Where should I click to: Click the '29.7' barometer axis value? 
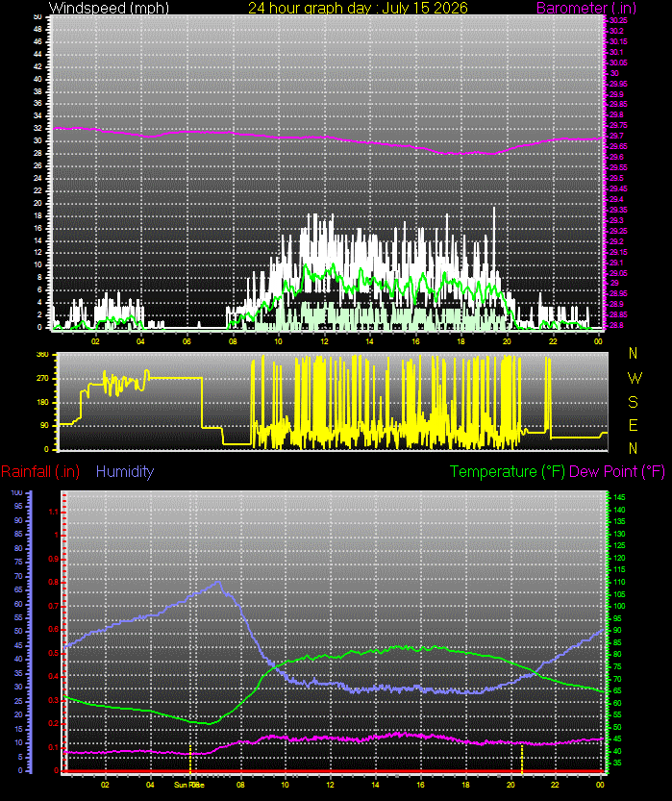(616, 136)
